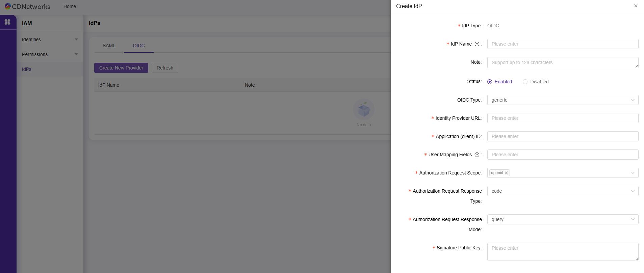644x273 pixels.
Task: Open Home in the top navigation
Action: click(x=70, y=6)
